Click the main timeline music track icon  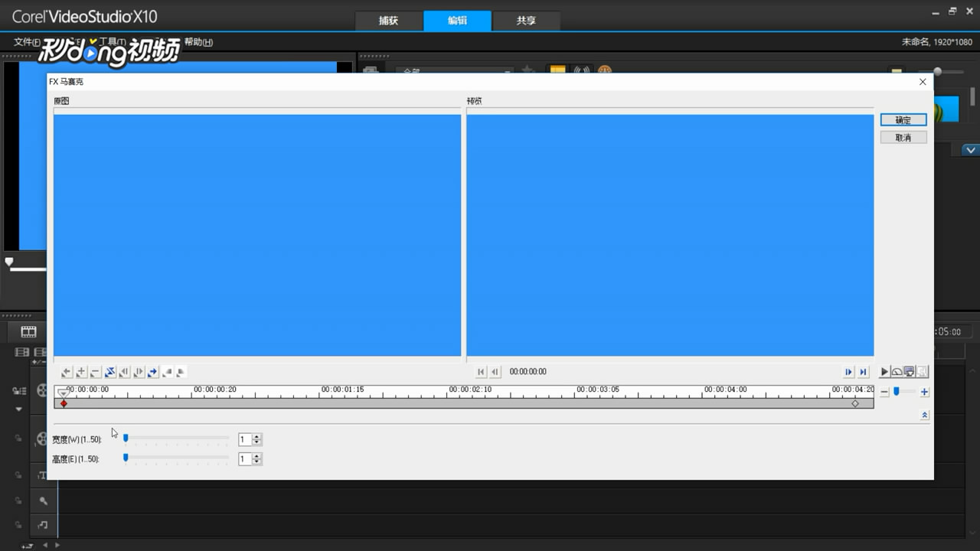point(43,525)
